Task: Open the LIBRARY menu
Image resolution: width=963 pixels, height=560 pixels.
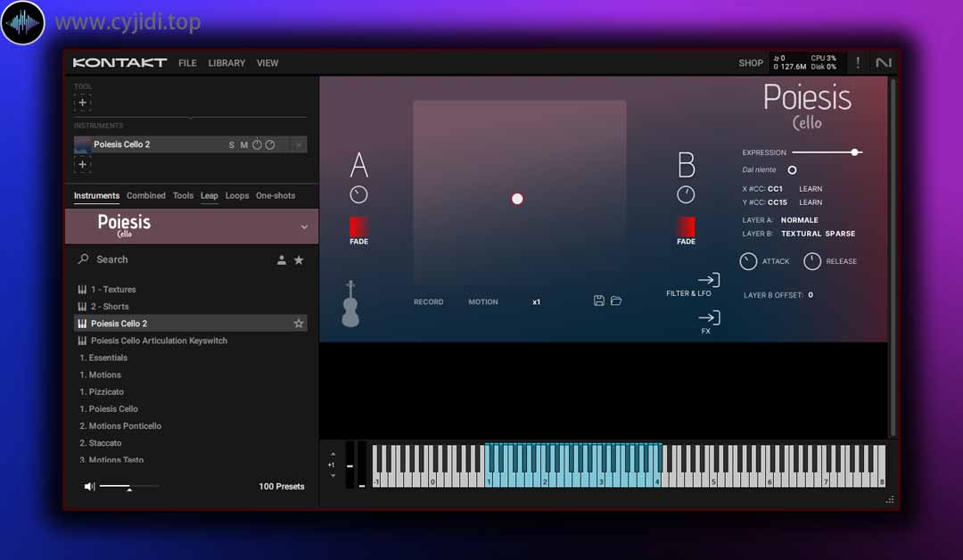Action: (226, 63)
